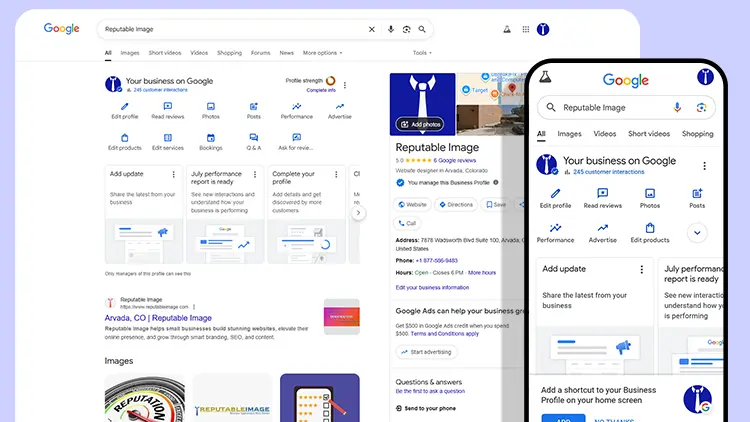
Task: Click the desktop voice search microphone
Action: point(391,29)
